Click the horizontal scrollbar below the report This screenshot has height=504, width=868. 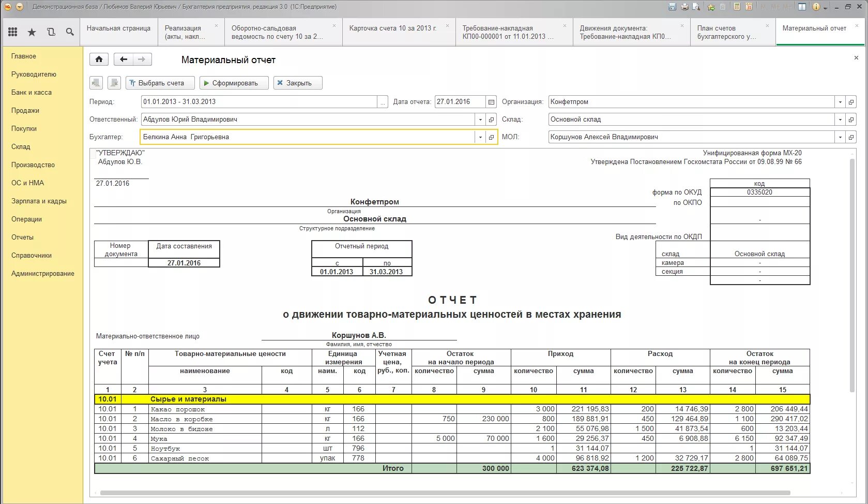pyautogui.click(x=445, y=493)
